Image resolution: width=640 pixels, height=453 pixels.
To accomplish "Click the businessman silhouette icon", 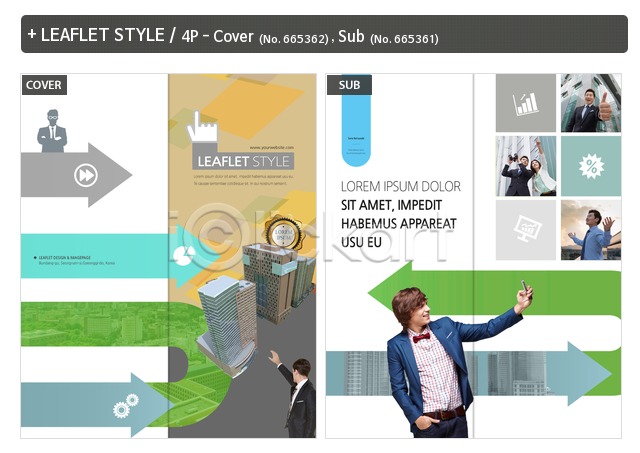I will click(x=52, y=131).
